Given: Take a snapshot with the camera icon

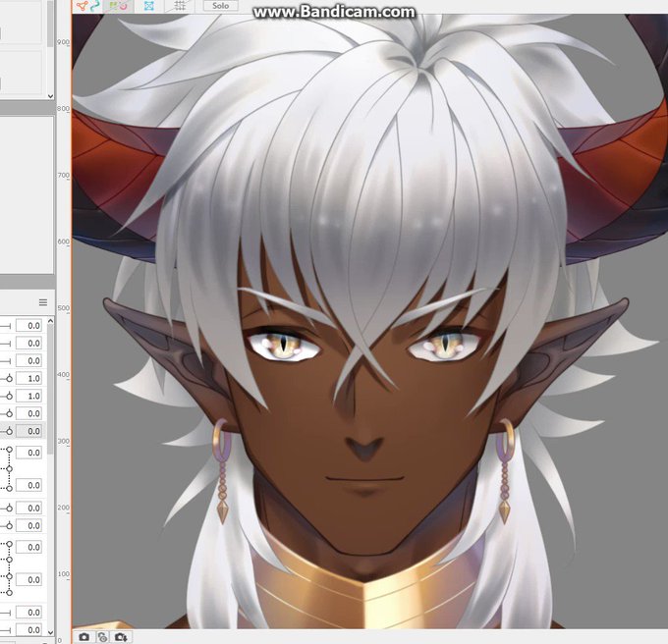Looking at the screenshot, I should (x=83, y=637).
